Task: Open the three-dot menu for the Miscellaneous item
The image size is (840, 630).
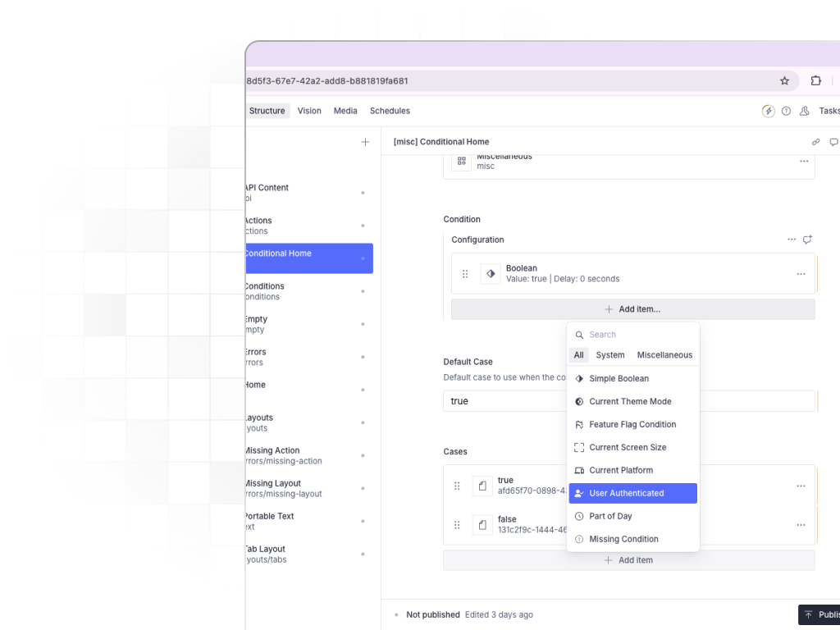Action: pos(804,162)
